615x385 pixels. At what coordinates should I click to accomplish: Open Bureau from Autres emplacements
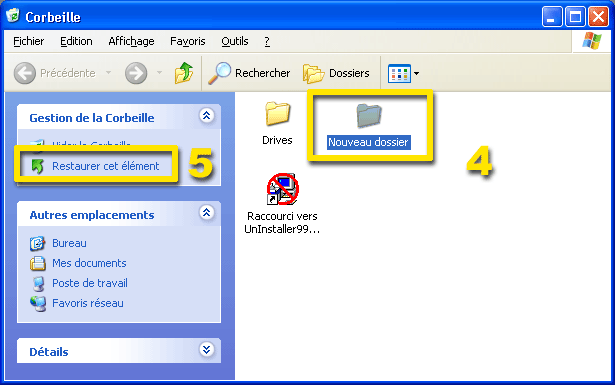(69, 243)
